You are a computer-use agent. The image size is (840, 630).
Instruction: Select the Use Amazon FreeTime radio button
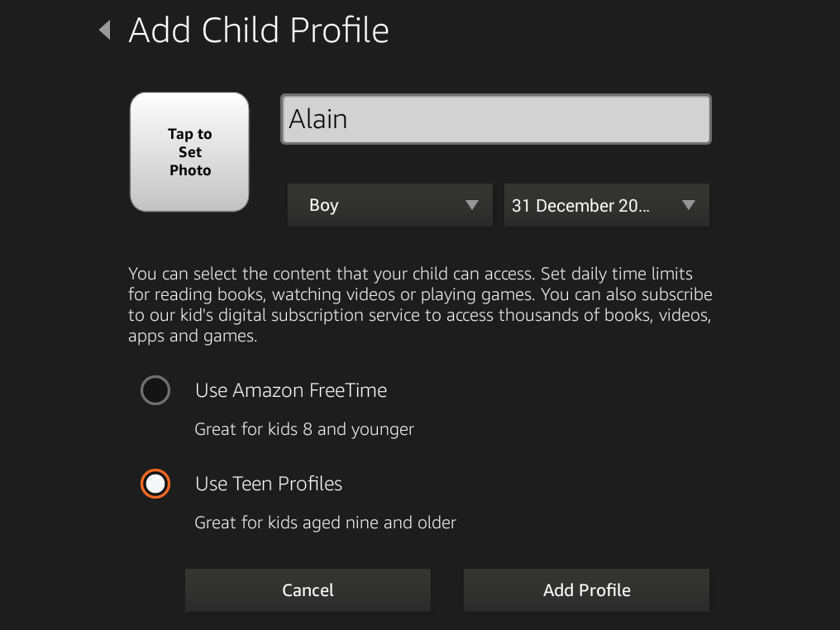[155, 390]
